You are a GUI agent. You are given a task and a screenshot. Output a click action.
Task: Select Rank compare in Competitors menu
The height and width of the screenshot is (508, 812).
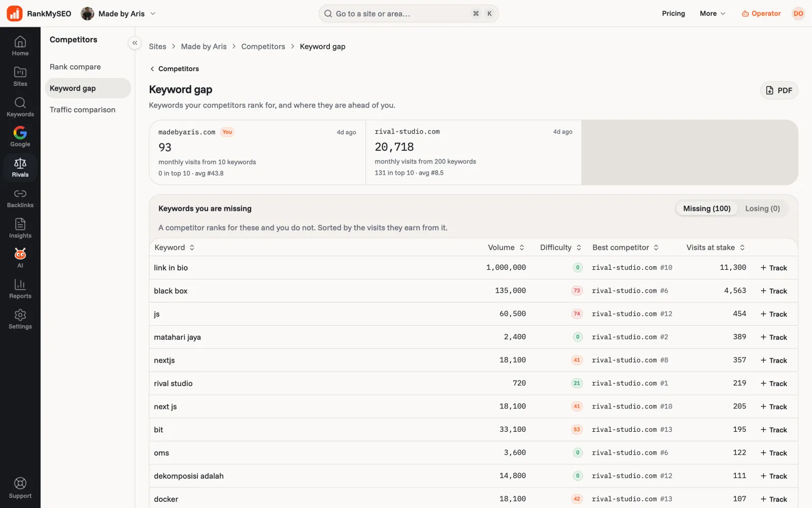pyautogui.click(x=88, y=67)
